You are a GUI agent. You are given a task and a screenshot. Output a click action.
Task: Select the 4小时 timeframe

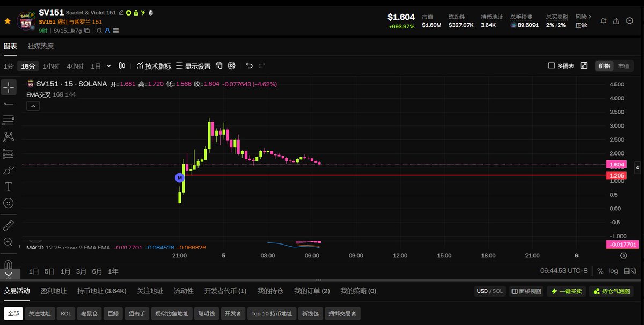(x=75, y=66)
